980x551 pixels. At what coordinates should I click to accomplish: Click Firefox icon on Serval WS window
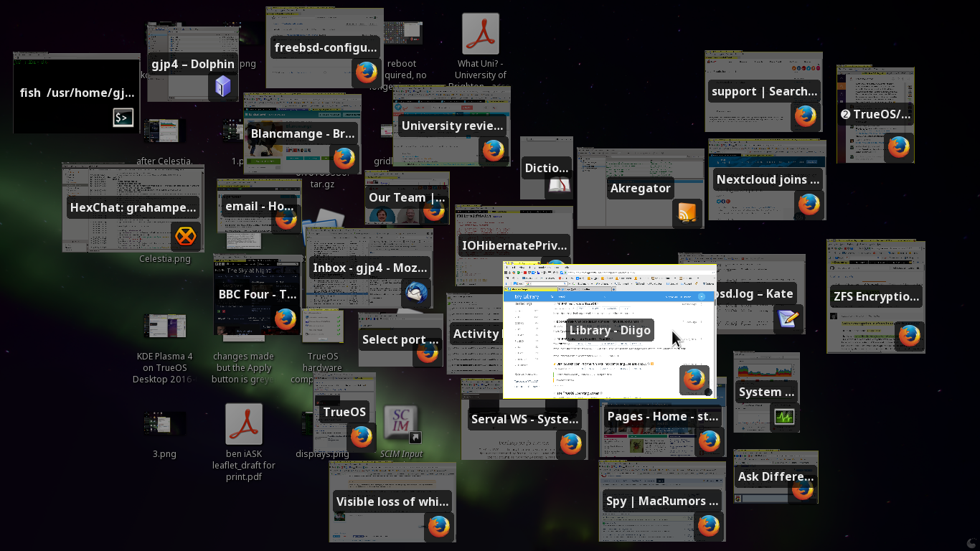point(570,444)
